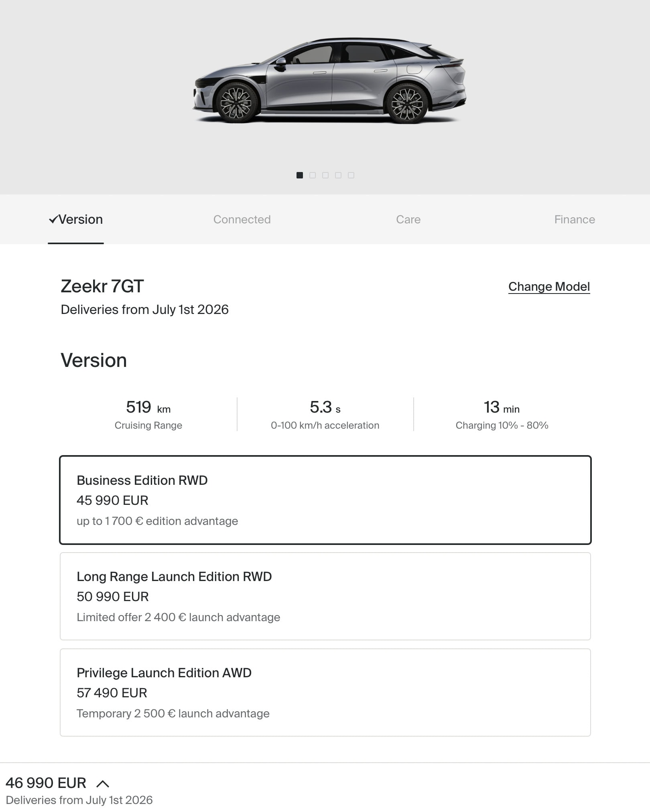650x812 pixels.
Task: Select Business Edition RWD version
Action: 325,500
